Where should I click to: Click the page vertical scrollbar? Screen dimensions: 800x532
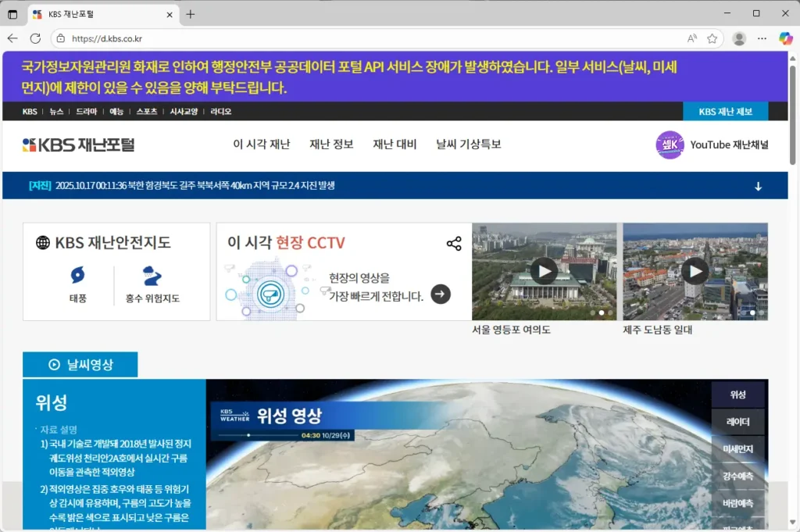[x=792, y=115]
